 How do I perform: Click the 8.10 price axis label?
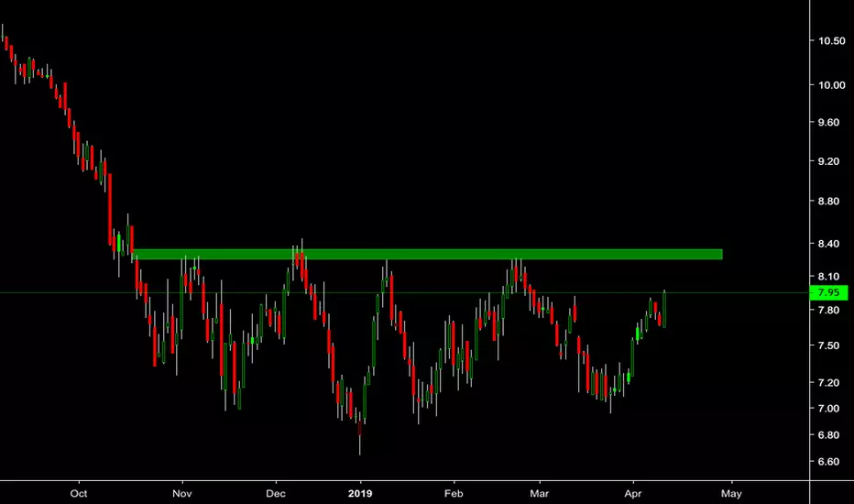click(x=828, y=277)
